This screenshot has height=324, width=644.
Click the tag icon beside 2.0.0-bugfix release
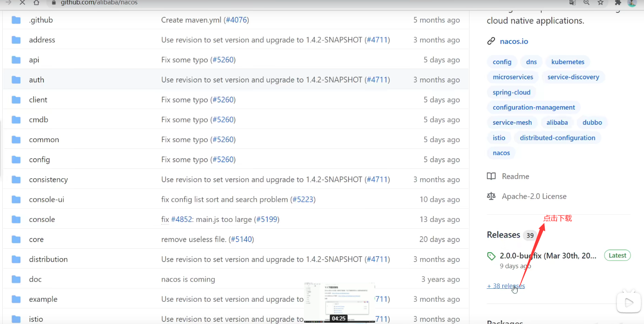tap(491, 256)
